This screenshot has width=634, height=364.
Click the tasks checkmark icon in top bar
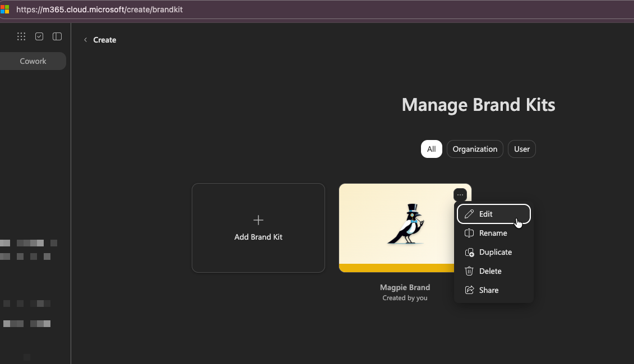(x=39, y=36)
